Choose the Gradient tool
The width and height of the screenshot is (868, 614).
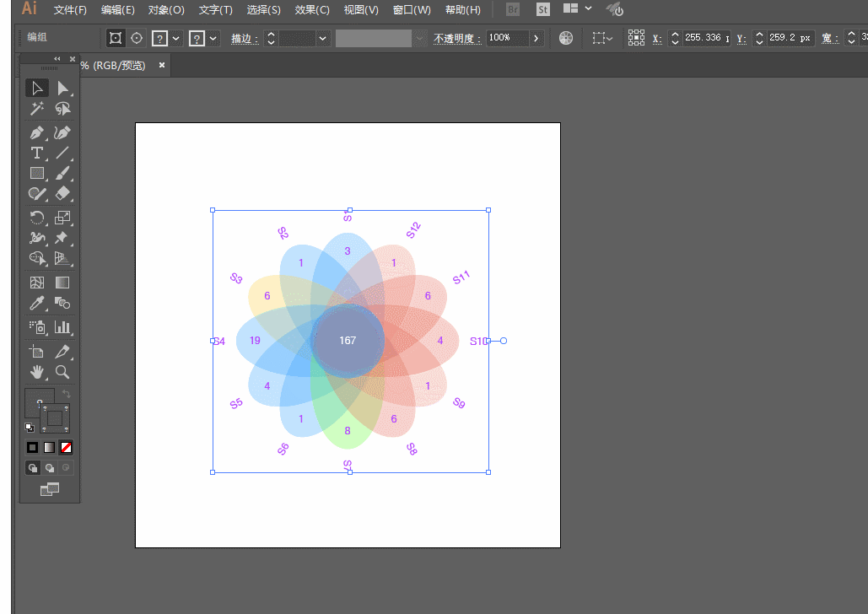pos(62,283)
